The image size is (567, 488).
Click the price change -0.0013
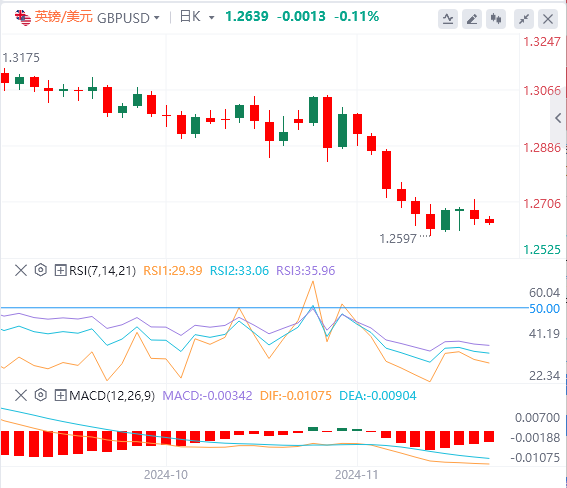[x=301, y=17]
